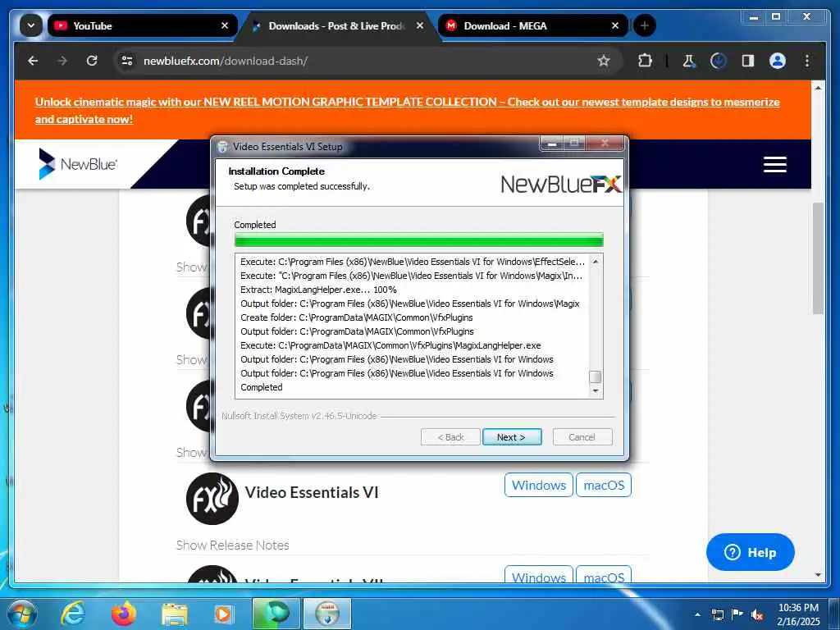Screen dimensions: 840x630
Task: Click the Video Essentials VI product icon
Action: coord(212,499)
